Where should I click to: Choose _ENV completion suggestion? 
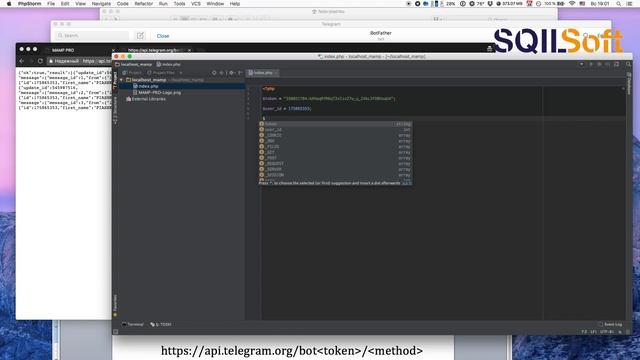[335, 141]
